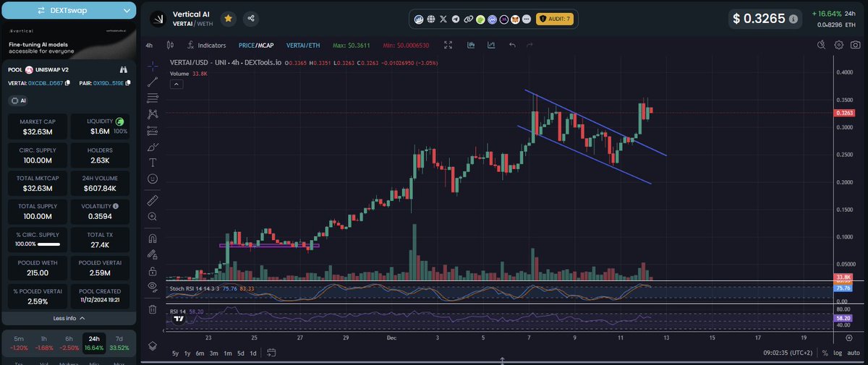This screenshot has height=365, width=868.
Task: Select the 24h price change tab
Action: click(94, 342)
